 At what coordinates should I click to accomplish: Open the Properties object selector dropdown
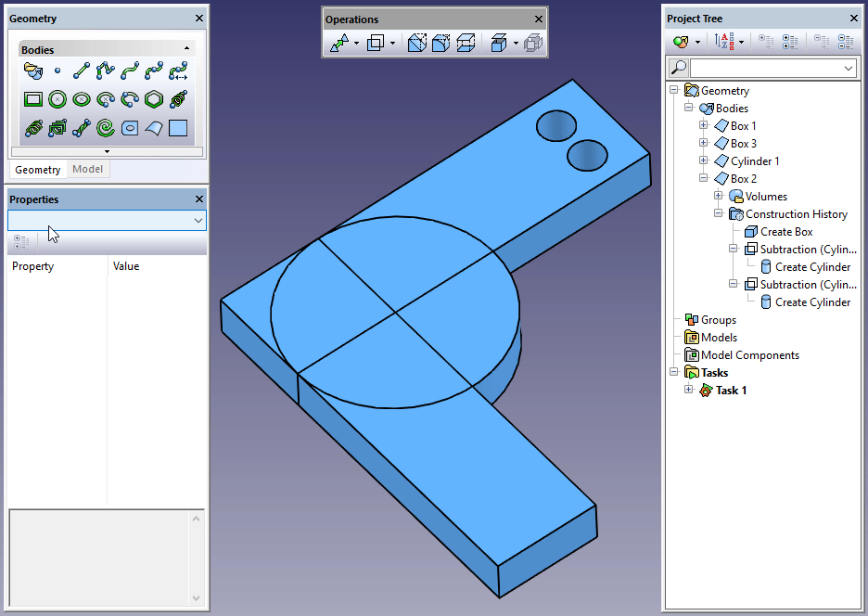[198, 221]
